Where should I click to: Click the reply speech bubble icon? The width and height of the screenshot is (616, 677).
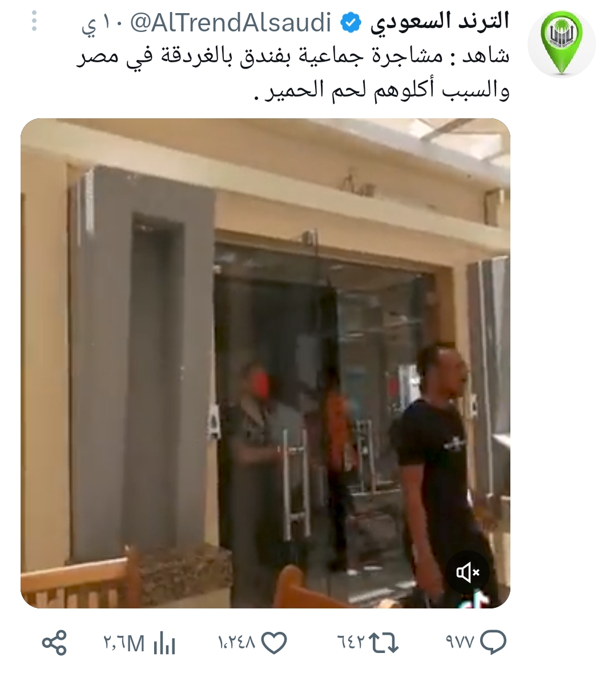pos(493,642)
